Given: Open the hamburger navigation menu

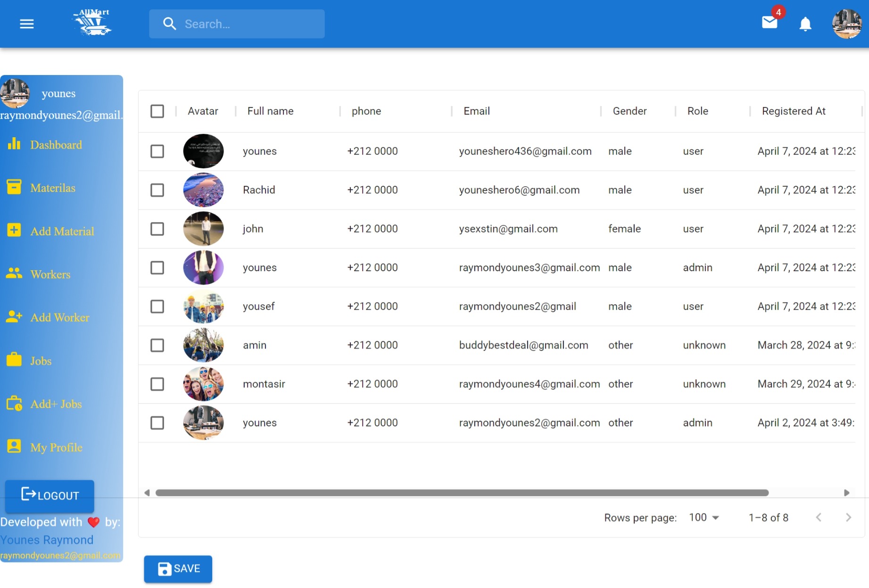Looking at the screenshot, I should (27, 24).
